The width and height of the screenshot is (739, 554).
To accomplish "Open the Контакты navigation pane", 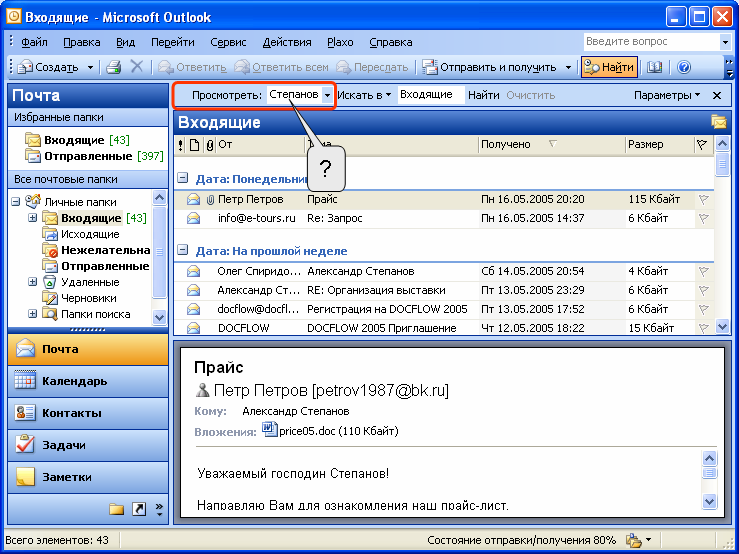I will point(88,413).
